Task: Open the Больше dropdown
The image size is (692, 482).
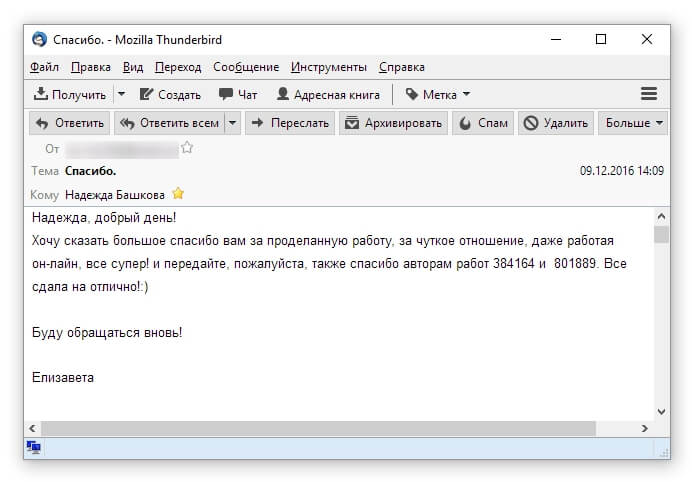Action: 633,123
